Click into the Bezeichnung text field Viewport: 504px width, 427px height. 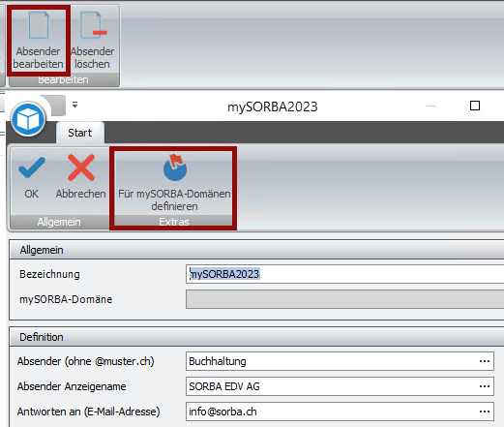pos(344,274)
